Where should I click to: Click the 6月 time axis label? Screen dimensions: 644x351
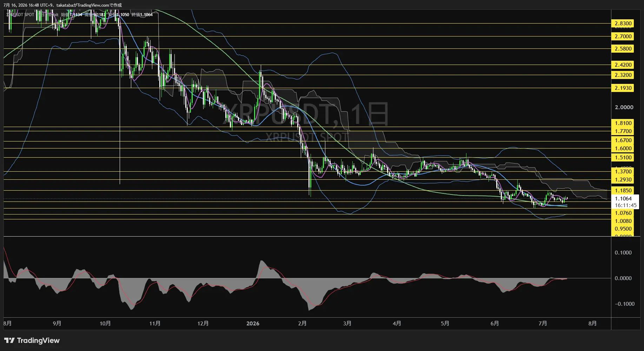(494, 323)
